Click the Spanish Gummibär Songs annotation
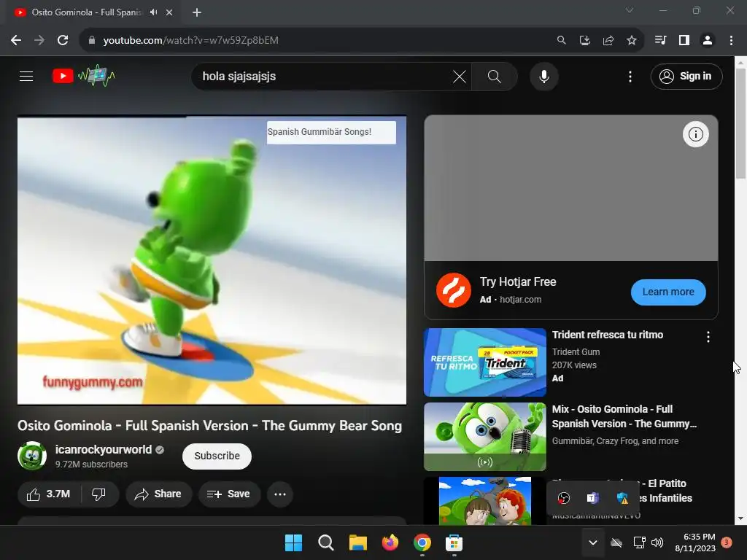Screen dimensions: 747x560 point(331,132)
